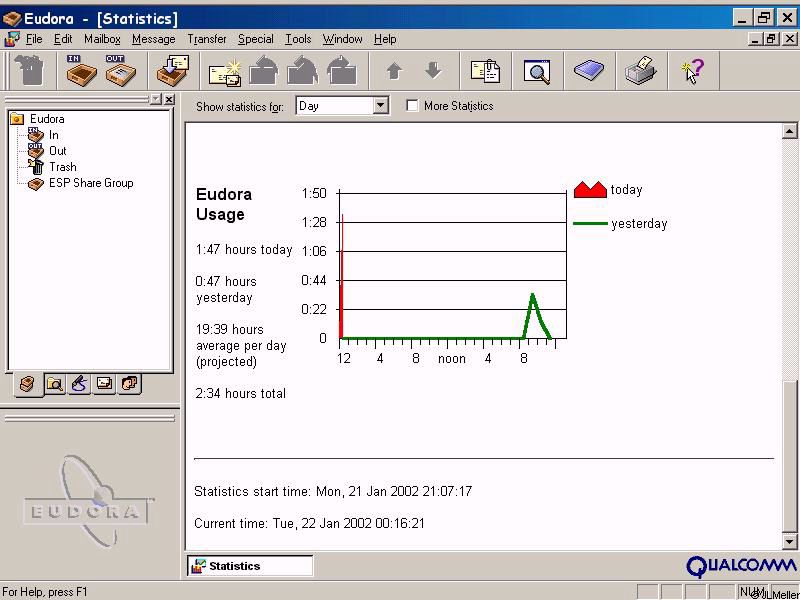This screenshot has height=600, width=800.
Task: Go to the previous message with up arrow
Action: (394, 71)
